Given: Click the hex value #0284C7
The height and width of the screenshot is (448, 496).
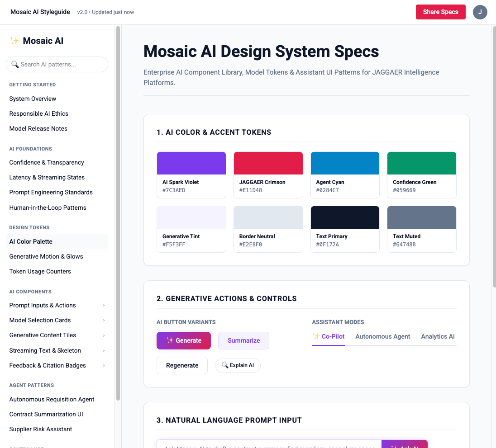Looking at the screenshot, I should point(327,190).
